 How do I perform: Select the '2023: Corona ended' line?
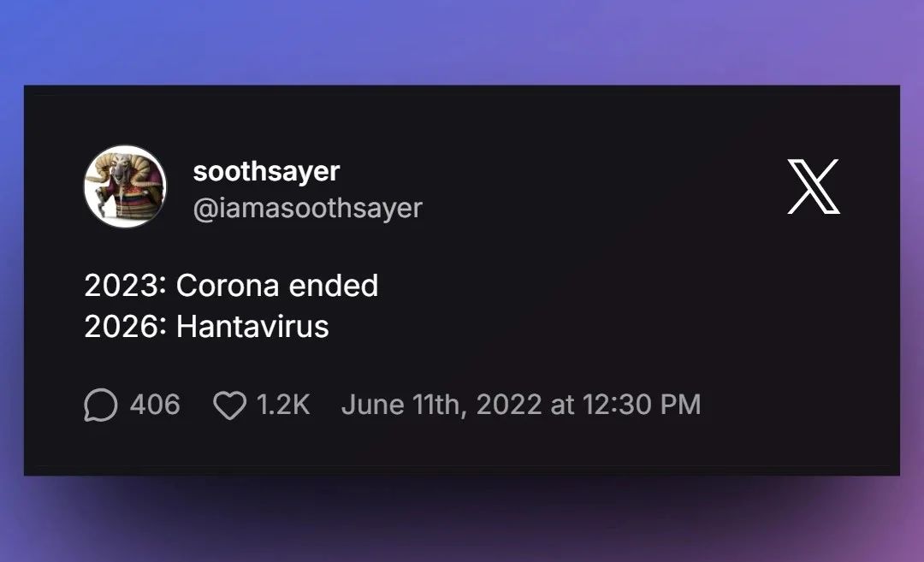[x=231, y=286]
